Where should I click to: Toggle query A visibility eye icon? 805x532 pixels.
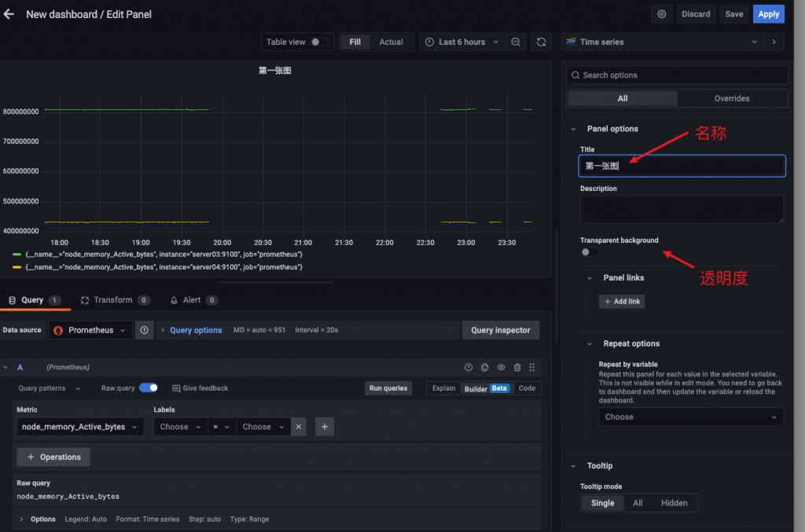(x=501, y=367)
